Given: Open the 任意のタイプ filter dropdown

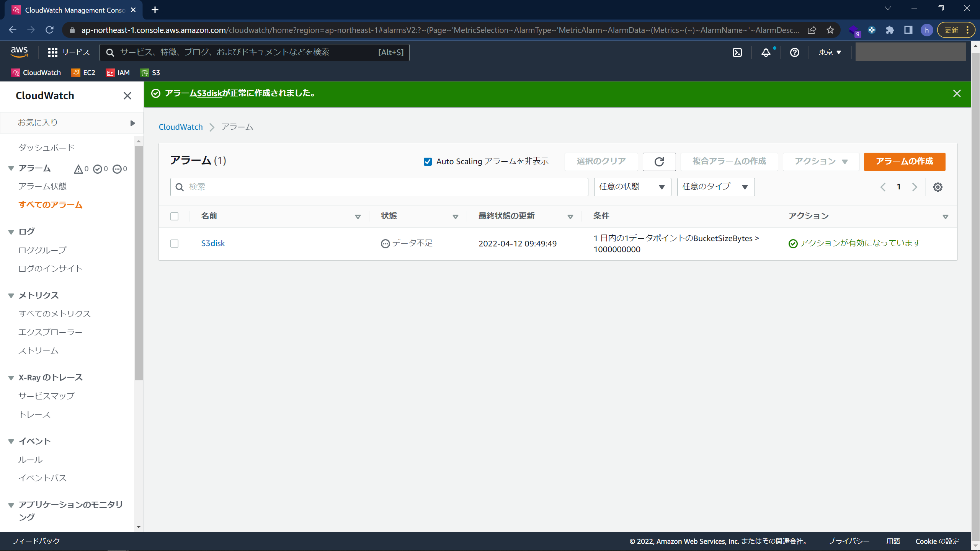Looking at the screenshot, I should 715,187.
